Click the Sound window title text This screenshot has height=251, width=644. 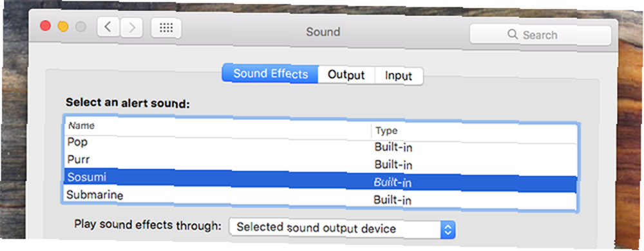(x=323, y=32)
